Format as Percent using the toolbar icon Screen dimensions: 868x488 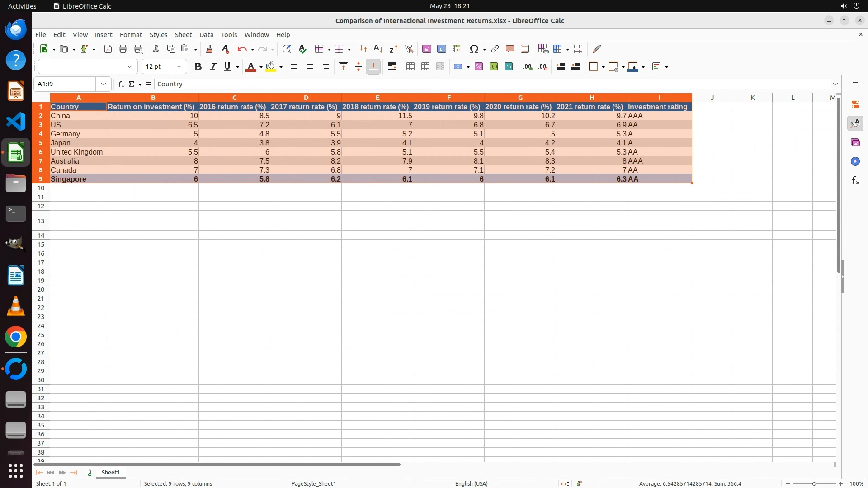479,67
